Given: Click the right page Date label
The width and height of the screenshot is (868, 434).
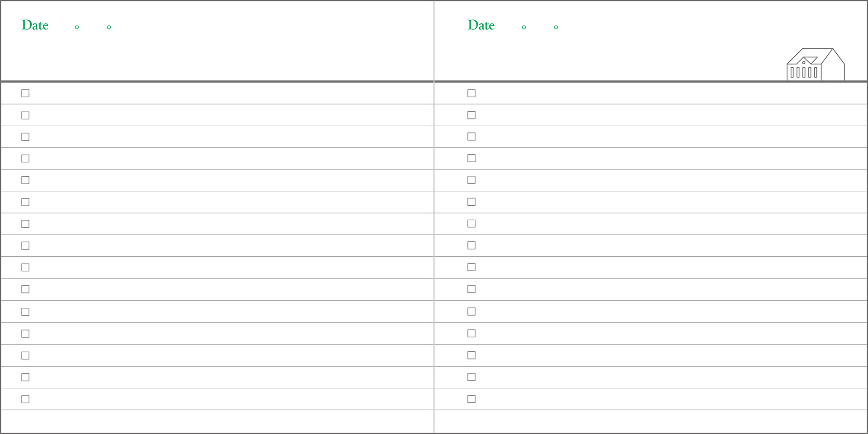Looking at the screenshot, I should coord(481,25).
